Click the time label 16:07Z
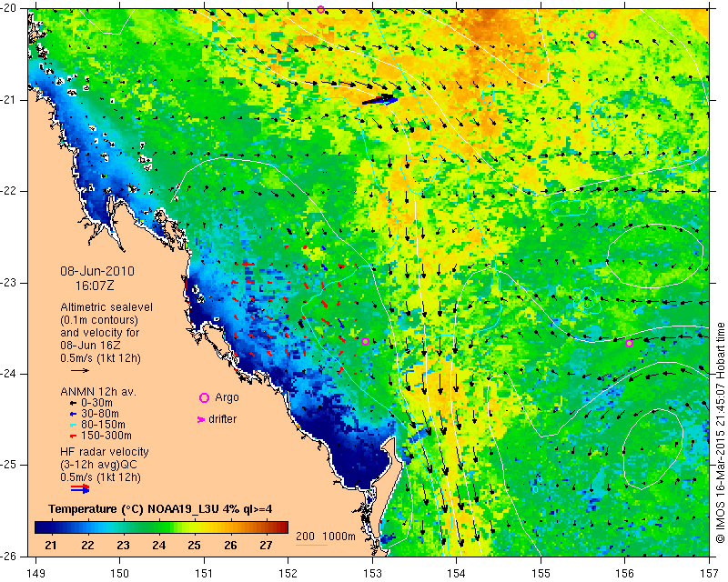Screen dimensions: 728x582 click(95, 286)
